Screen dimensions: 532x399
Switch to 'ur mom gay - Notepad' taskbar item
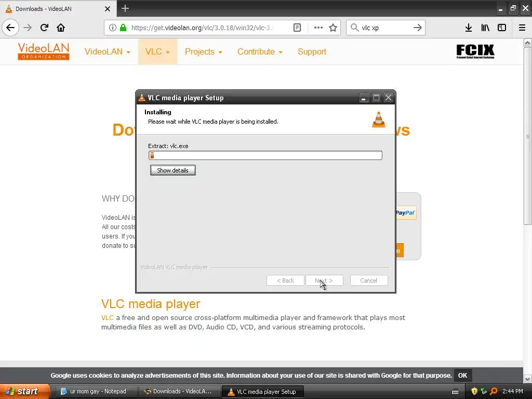pyautogui.click(x=95, y=391)
